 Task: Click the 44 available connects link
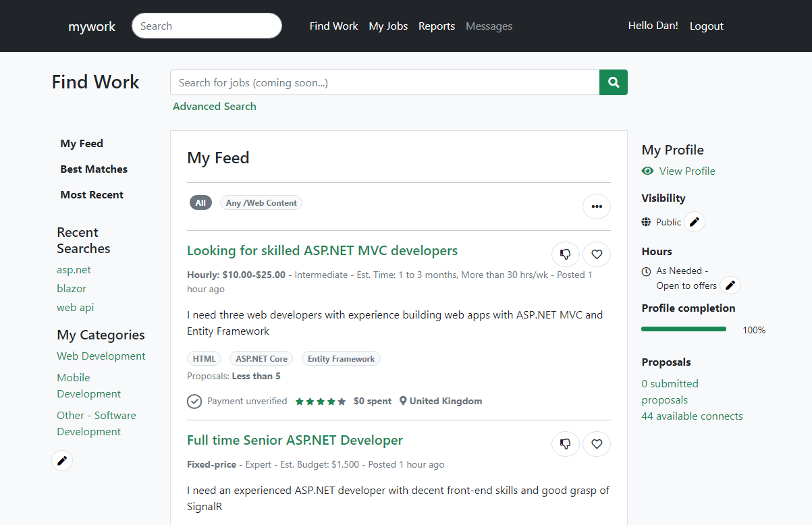(692, 416)
